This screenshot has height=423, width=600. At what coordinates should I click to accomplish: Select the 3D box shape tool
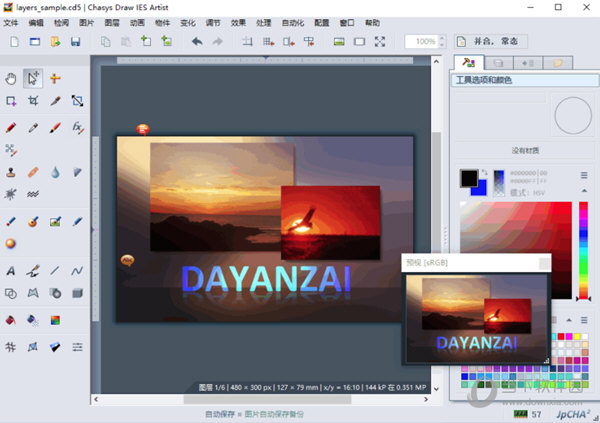point(77,293)
